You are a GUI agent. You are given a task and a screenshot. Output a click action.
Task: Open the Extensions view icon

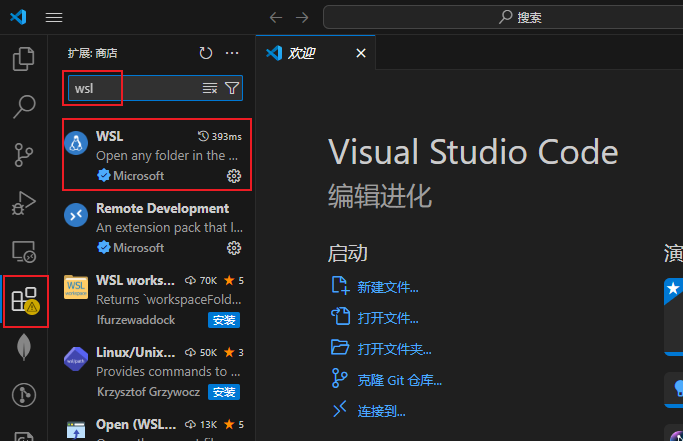[24, 300]
